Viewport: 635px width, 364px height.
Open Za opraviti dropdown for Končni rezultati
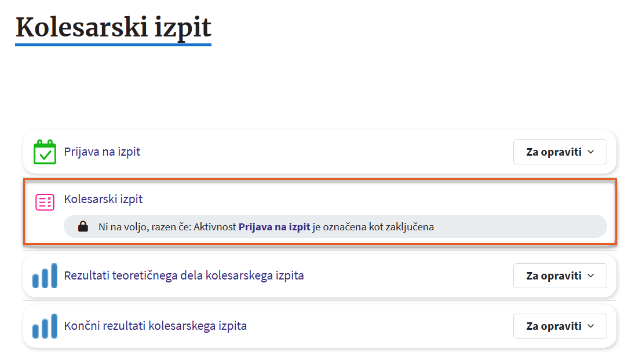pyautogui.click(x=559, y=326)
